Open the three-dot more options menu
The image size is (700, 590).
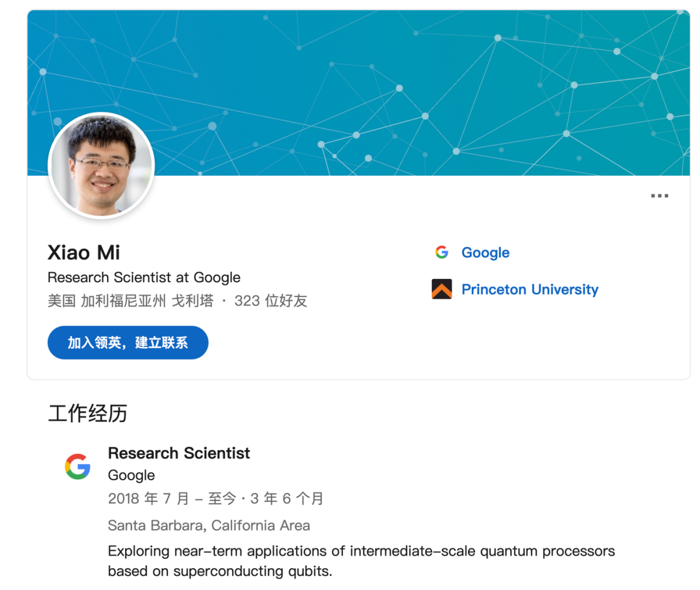click(x=659, y=196)
